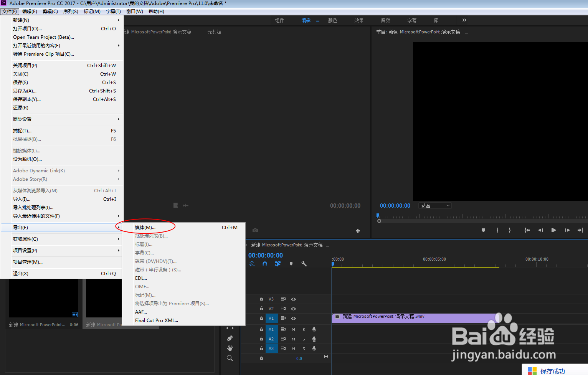Click the Add Marker icon in the timeline
This screenshot has height=375, width=588.
[x=291, y=264]
